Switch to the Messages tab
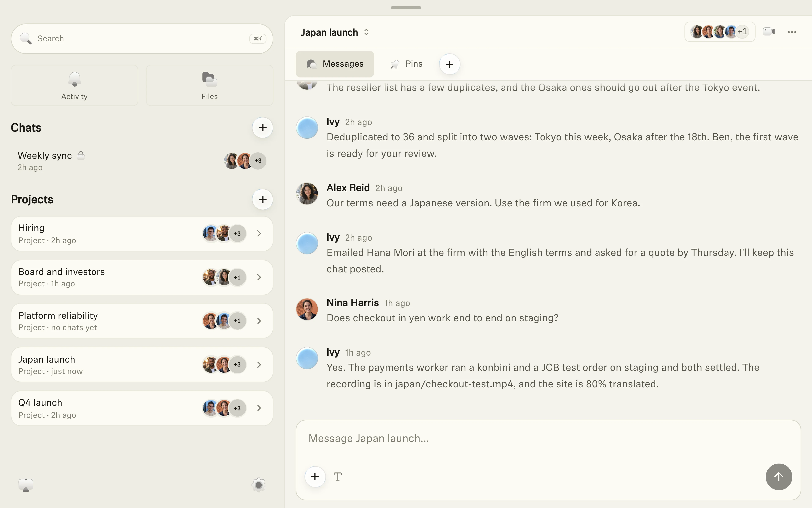The height and width of the screenshot is (508, 812). pyautogui.click(x=335, y=64)
